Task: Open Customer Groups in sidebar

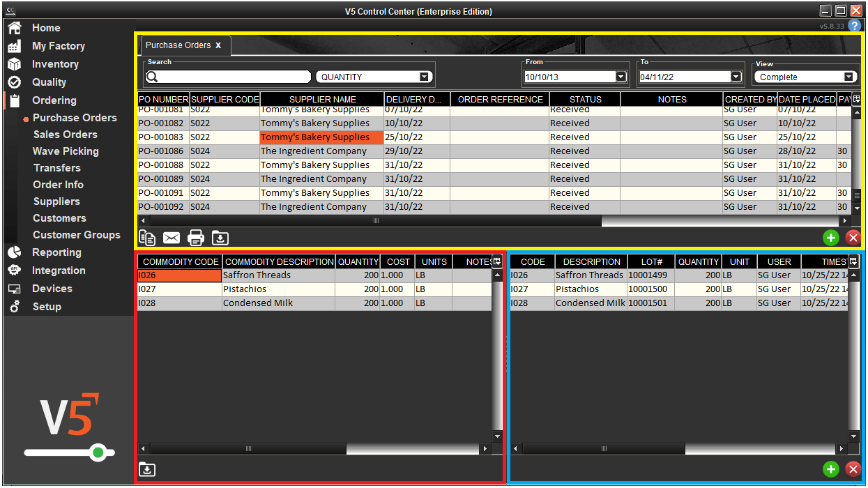Action: coord(77,235)
